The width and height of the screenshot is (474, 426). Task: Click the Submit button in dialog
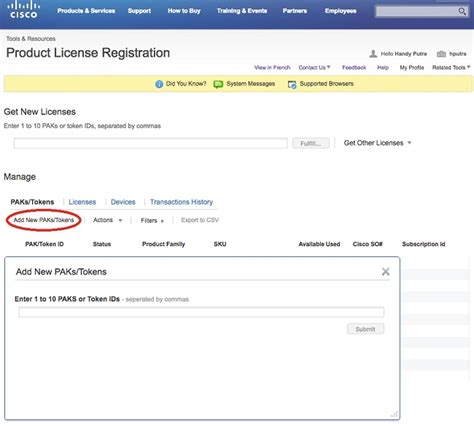point(365,329)
